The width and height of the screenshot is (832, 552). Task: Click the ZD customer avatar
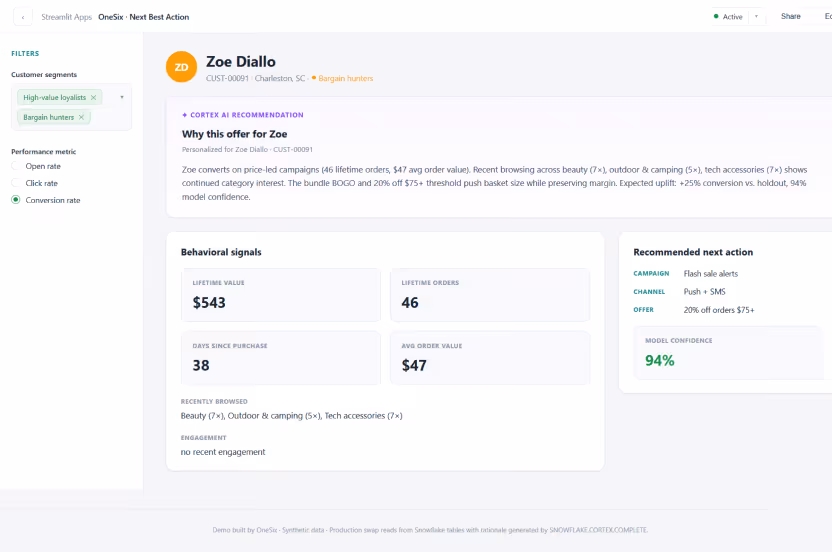(x=181, y=67)
